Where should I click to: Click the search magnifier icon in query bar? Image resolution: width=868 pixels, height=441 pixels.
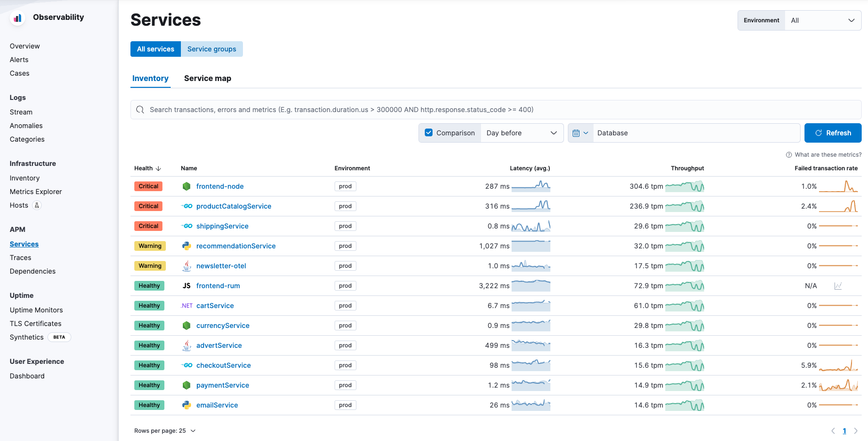(x=140, y=110)
